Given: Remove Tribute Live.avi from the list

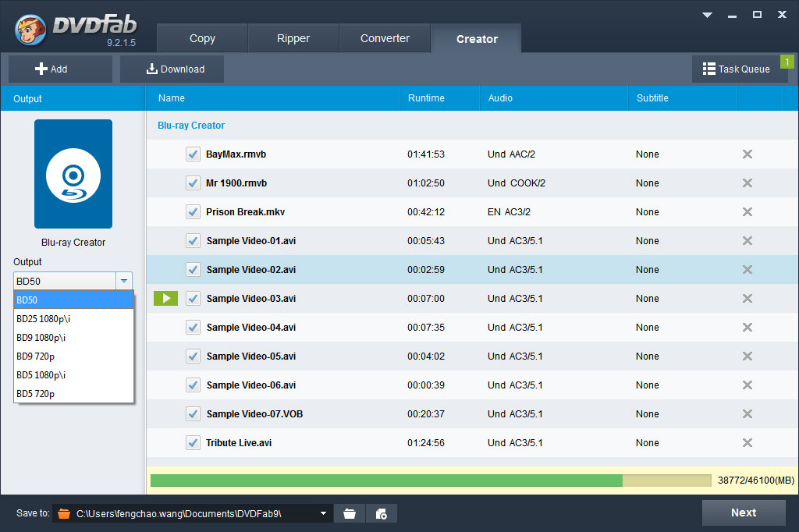Looking at the screenshot, I should (x=747, y=443).
